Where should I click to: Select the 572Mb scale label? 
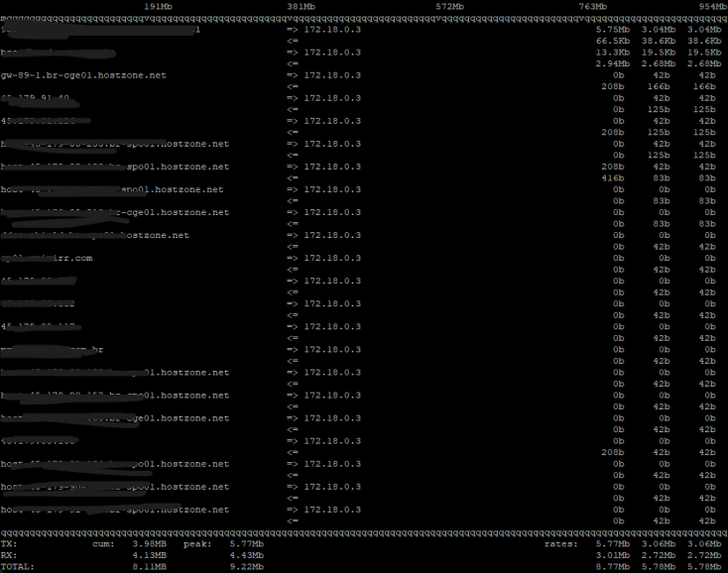pyautogui.click(x=449, y=7)
